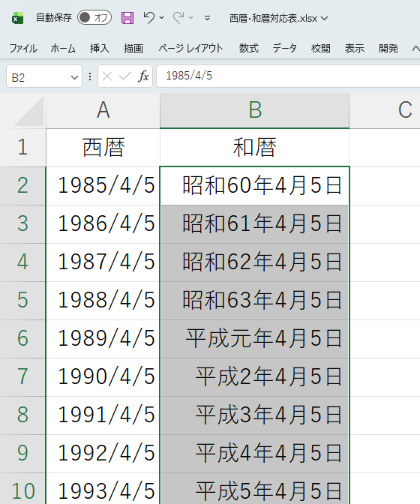Click cell 1989/4/5
This screenshot has height=504, width=420.
[x=103, y=339]
